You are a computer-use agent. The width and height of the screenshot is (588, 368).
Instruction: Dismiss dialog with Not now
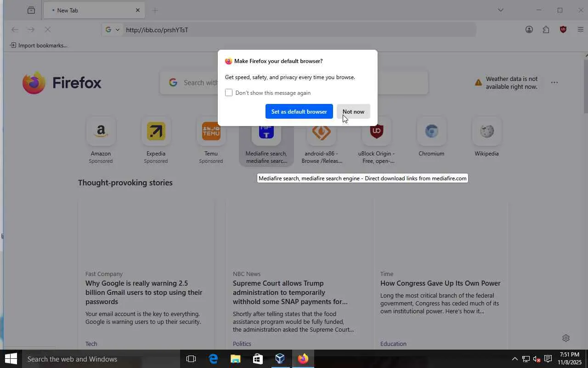tap(353, 111)
